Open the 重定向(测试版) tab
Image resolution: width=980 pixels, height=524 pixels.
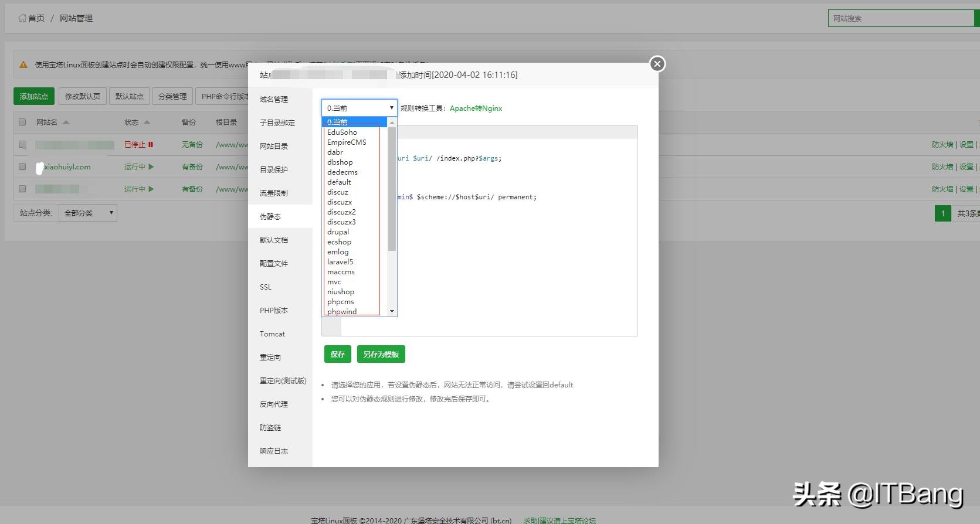point(280,380)
